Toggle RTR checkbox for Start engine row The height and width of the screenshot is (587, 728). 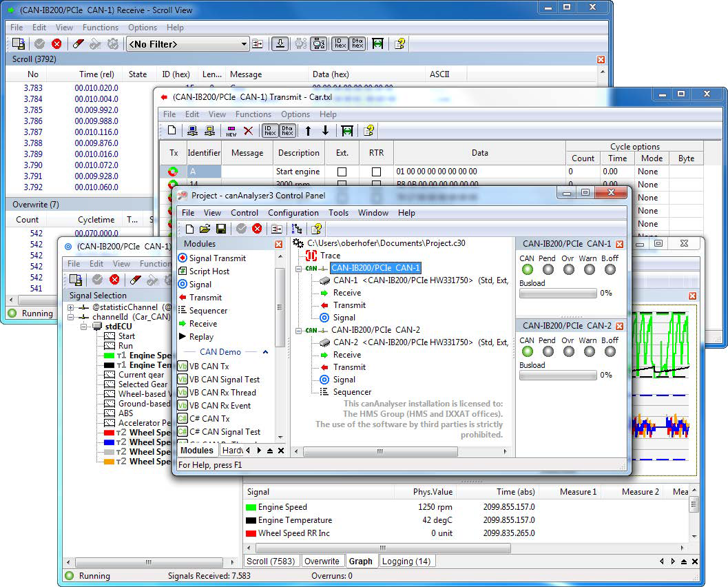377,172
